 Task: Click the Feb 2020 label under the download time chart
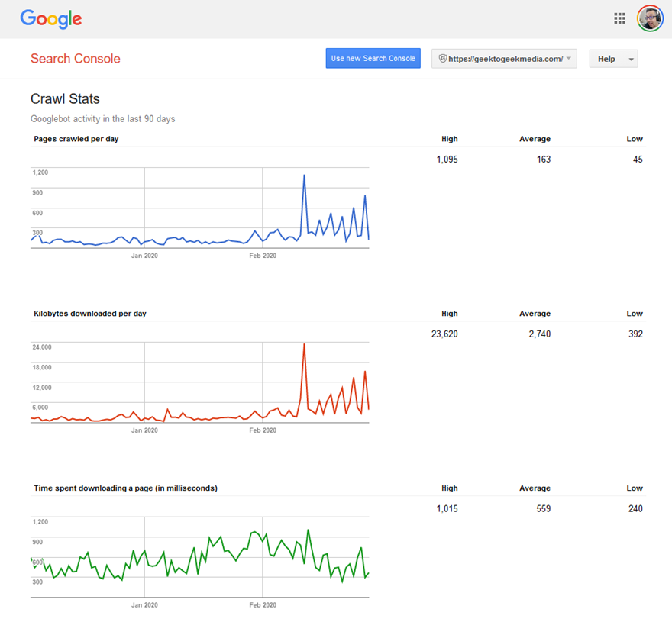click(263, 605)
